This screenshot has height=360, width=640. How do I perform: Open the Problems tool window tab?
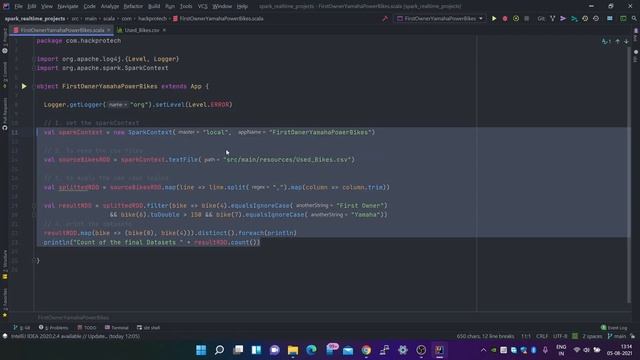53,327
